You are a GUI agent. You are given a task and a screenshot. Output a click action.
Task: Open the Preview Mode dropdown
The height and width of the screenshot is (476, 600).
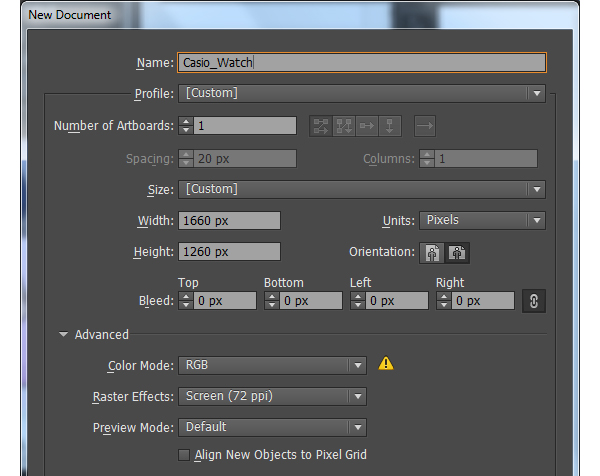pyautogui.click(x=272, y=427)
